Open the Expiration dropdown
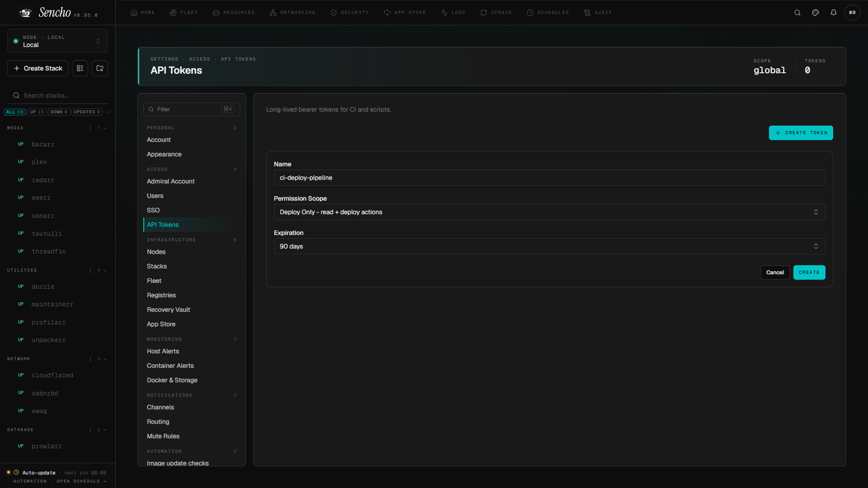The image size is (868, 488). 549,246
